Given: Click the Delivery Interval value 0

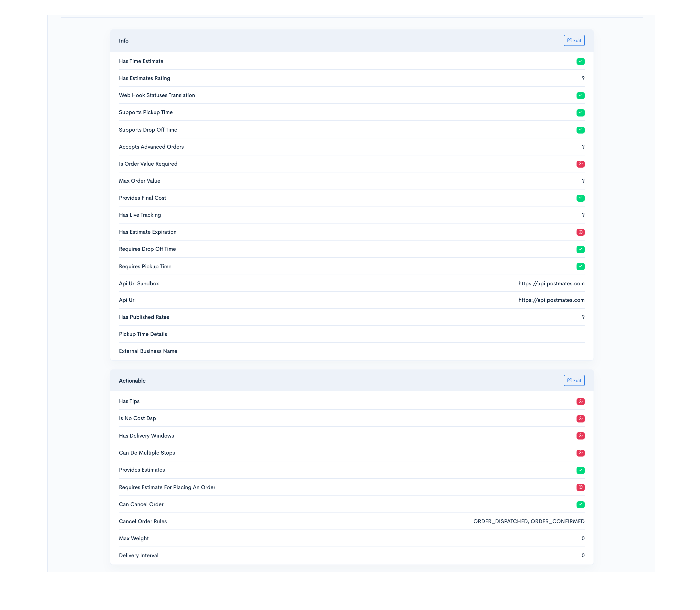Looking at the screenshot, I should [x=583, y=556].
